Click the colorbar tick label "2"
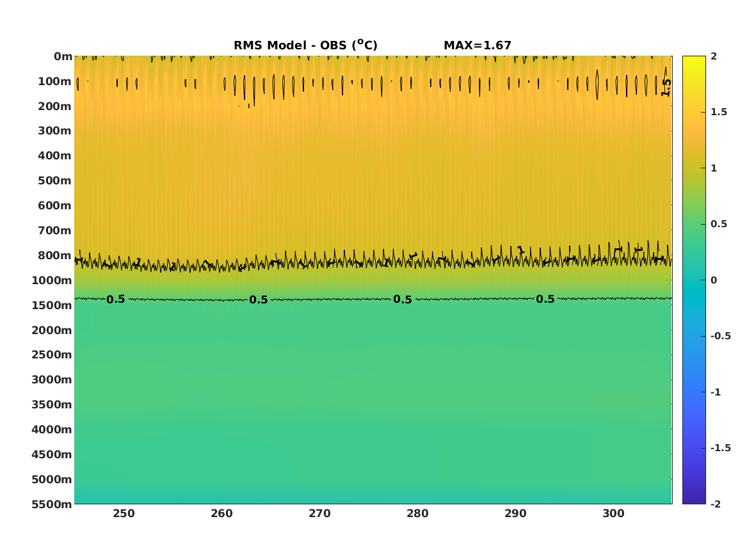 pos(714,56)
